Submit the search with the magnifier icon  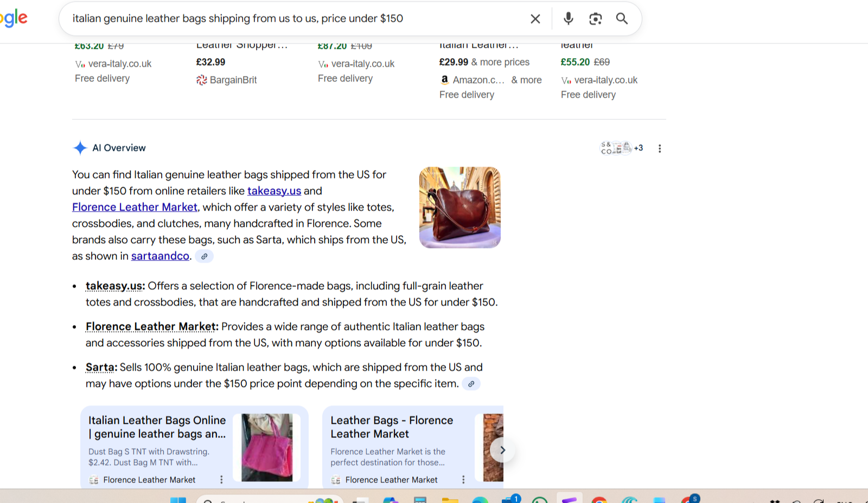(x=622, y=19)
